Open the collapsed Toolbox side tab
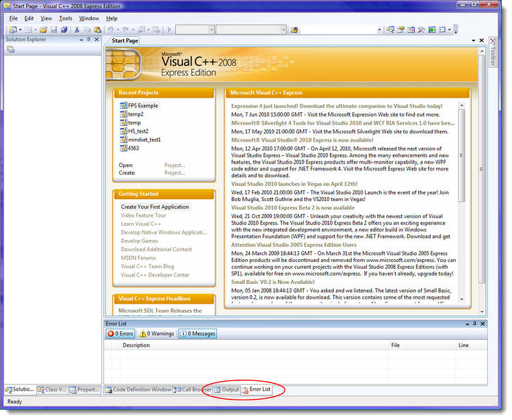This screenshot has height=420, width=512. pyautogui.click(x=493, y=52)
